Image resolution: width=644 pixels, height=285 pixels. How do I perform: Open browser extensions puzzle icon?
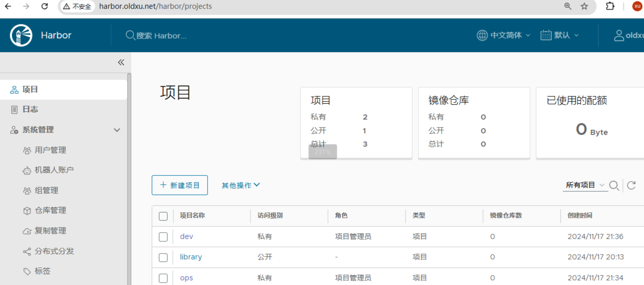click(610, 6)
